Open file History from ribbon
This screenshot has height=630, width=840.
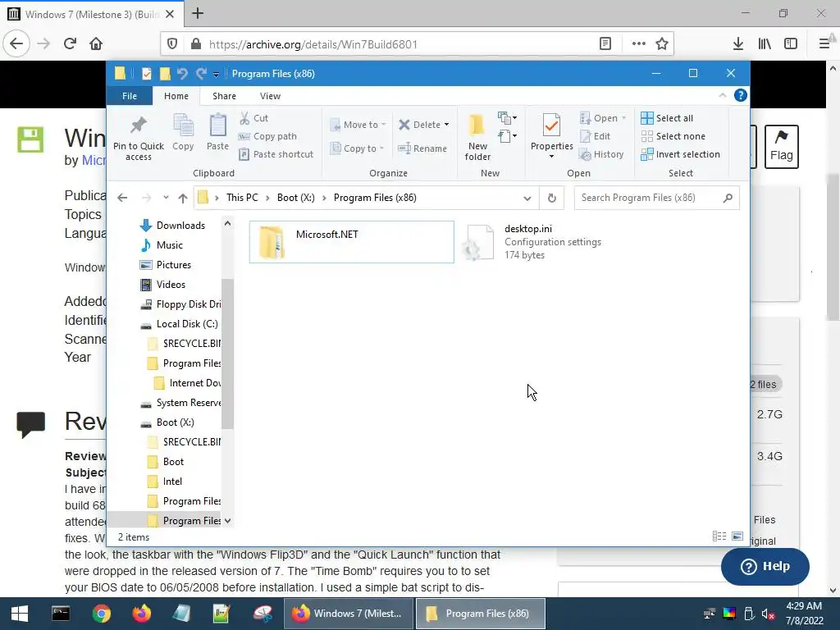click(601, 154)
